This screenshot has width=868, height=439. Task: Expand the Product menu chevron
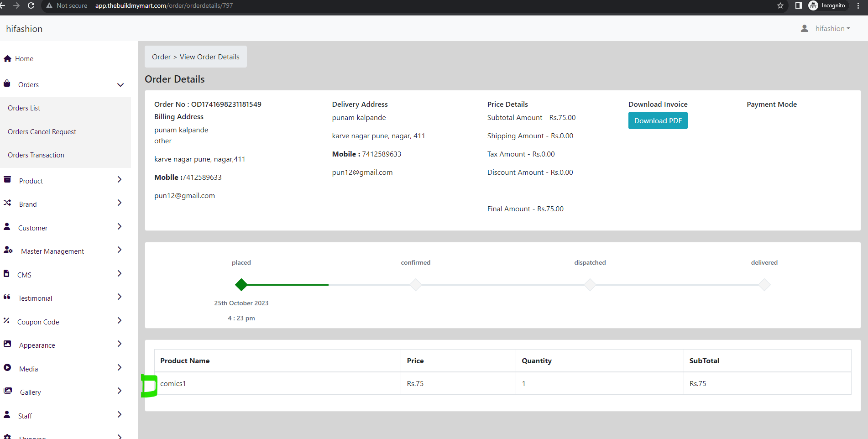coord(120,179)
